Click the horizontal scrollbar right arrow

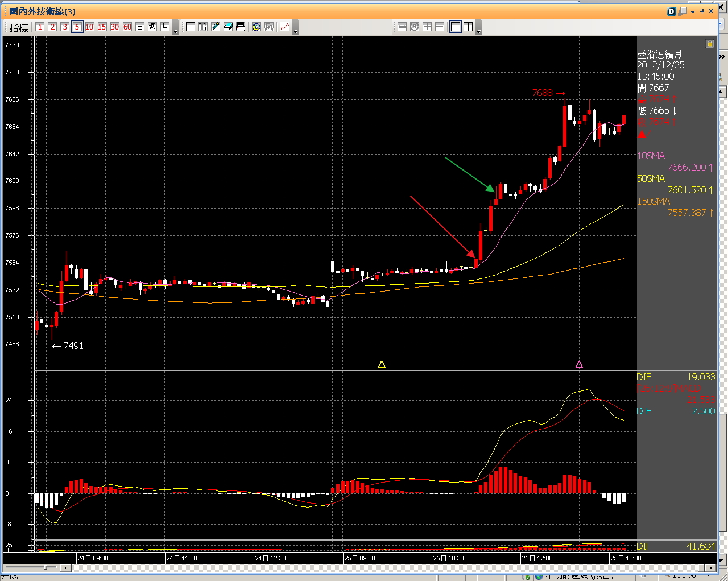click(710, 568)
